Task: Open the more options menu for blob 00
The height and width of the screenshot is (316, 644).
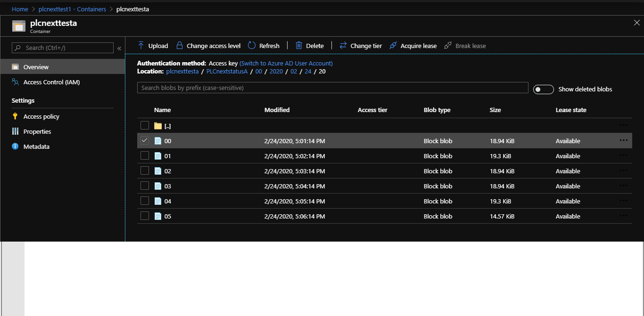Action: [x=624, y=140]
